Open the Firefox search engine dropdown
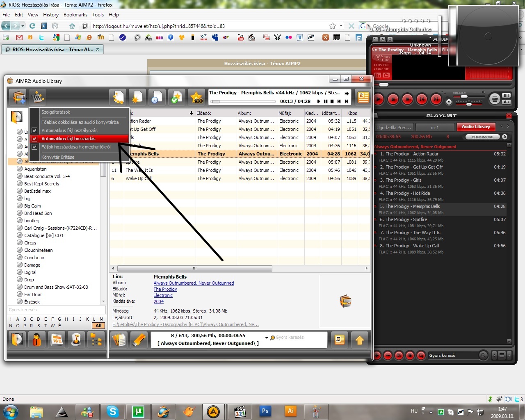The width and height of the screenshot is (525, 420). 369,26
